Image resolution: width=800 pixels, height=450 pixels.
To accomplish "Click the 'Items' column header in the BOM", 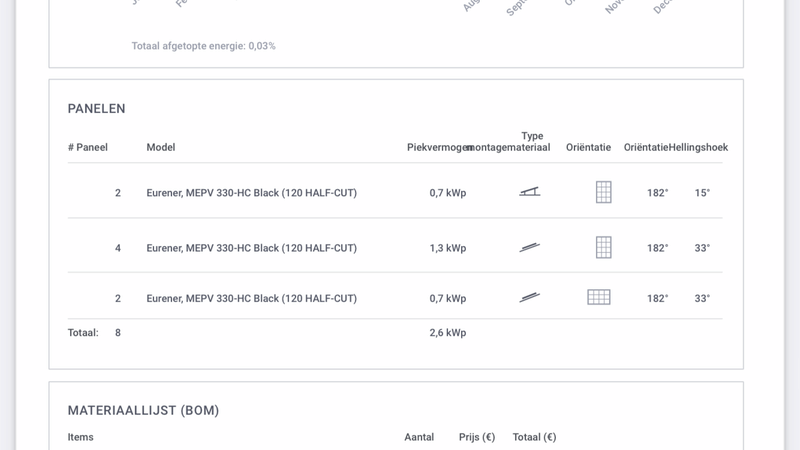I will click(x=81, y=437).
